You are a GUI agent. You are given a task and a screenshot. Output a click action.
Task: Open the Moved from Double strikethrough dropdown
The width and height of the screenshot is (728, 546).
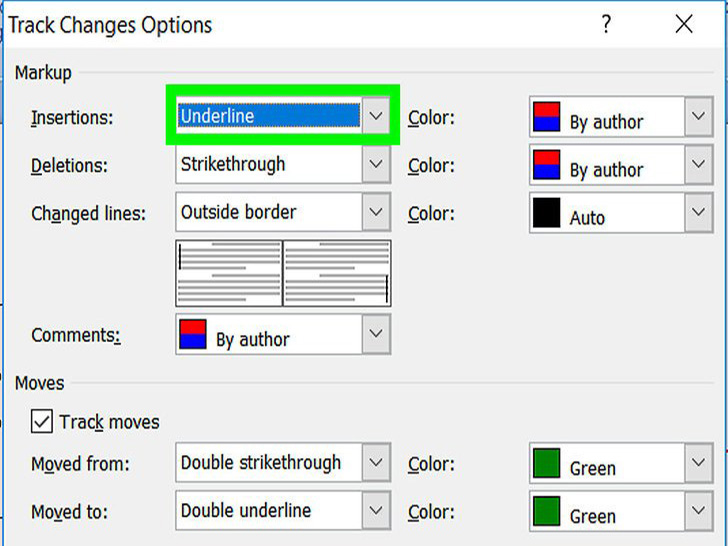376,463
